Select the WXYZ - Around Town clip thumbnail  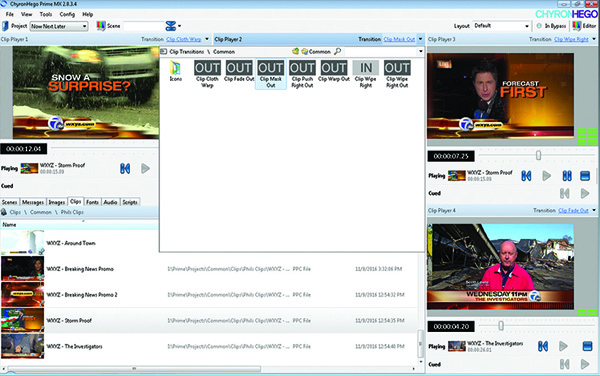pyautogui.click(x=23, y=243)
